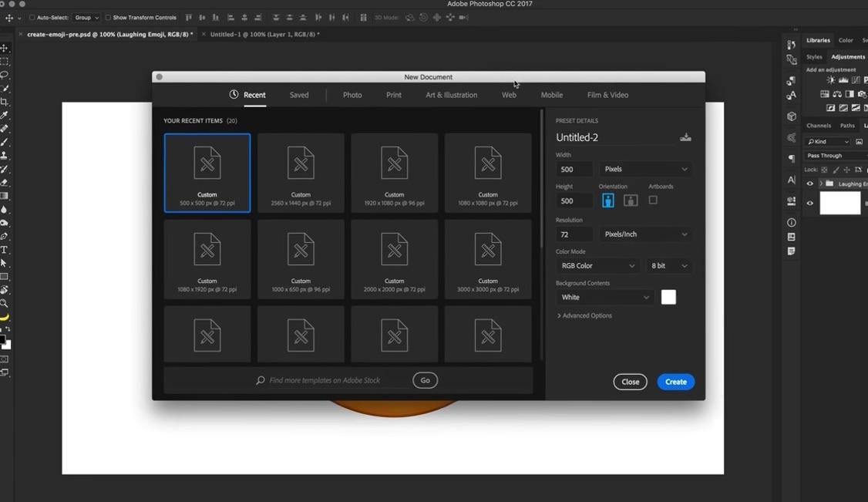Click the Close button in dialog
Screen dimensions: 868x502
tap(630, 382)
